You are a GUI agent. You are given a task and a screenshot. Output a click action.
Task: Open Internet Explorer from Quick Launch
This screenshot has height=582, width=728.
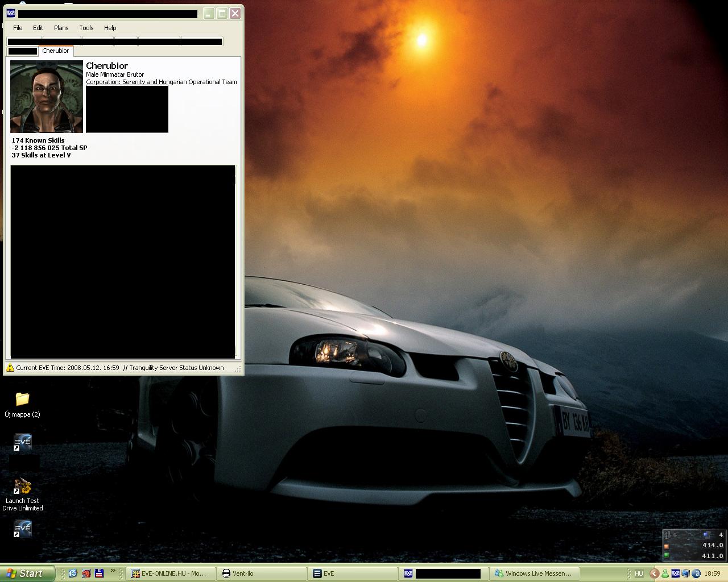pyautogui.click(x=72, y=573)
